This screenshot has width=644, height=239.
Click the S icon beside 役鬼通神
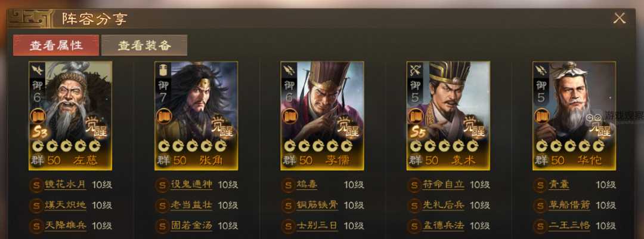click(x=163, y=185)
